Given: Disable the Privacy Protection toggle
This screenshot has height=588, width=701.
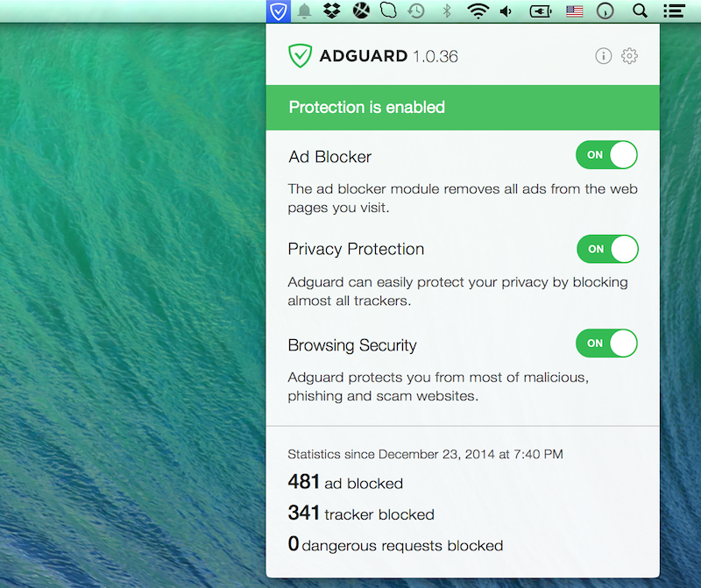Looking at the screenshot, I should coord(606,249).
